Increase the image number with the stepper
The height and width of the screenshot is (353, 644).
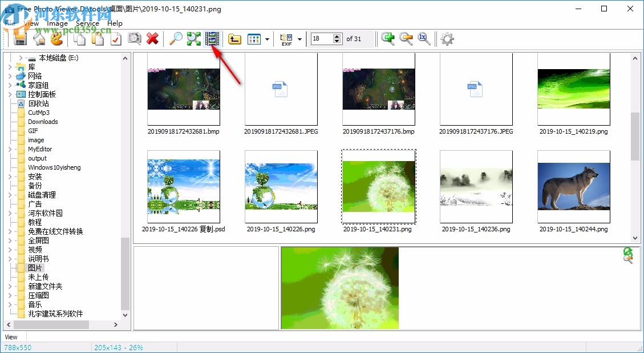click(x=335, y=36)
